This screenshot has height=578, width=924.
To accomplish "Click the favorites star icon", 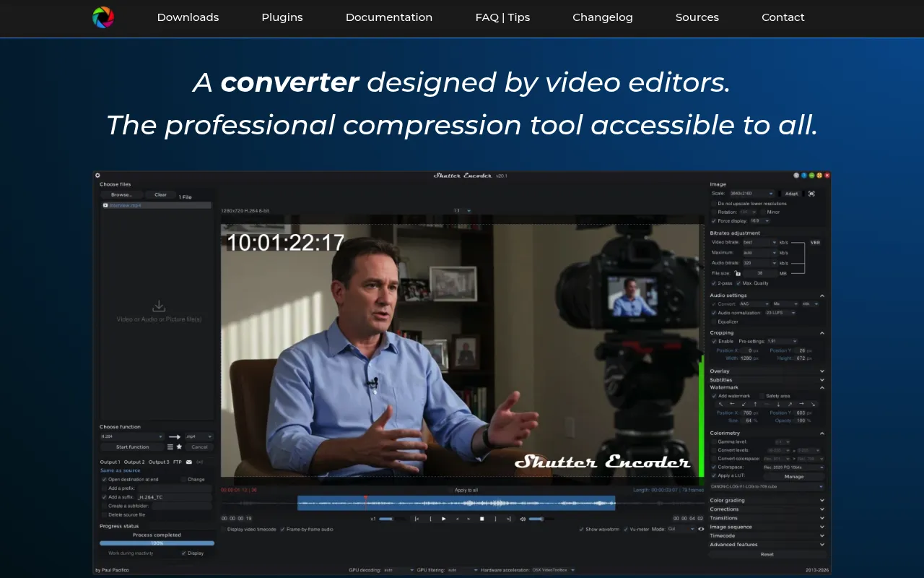I will click(x=179, y=447).
